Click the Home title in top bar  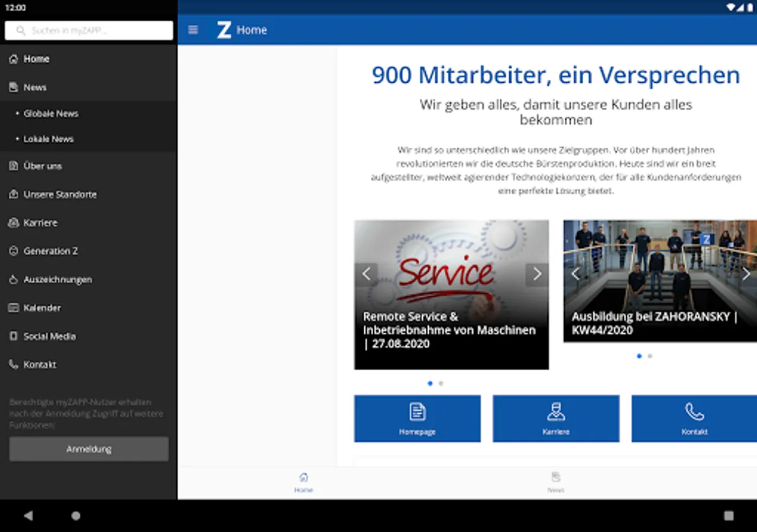point(252,30)
